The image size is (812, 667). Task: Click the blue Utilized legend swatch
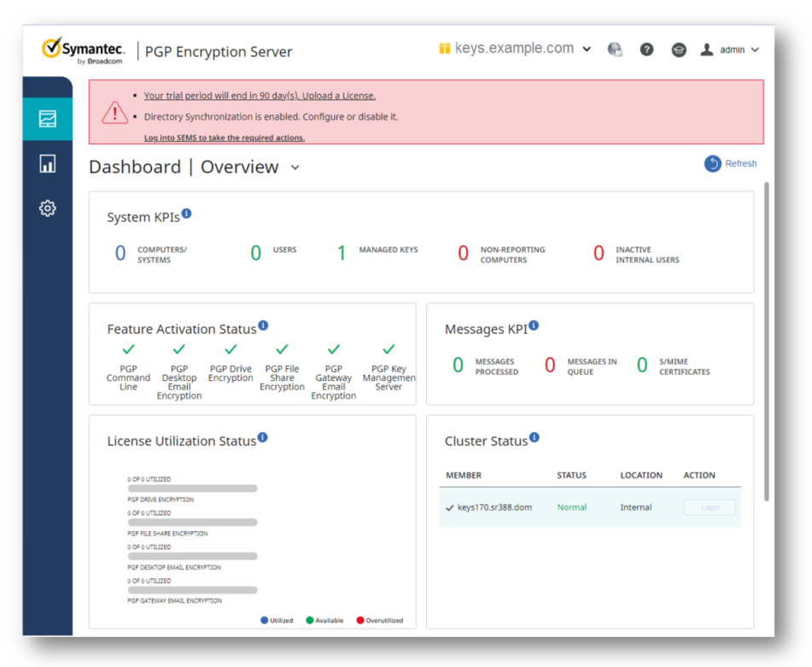pos(264,620)
